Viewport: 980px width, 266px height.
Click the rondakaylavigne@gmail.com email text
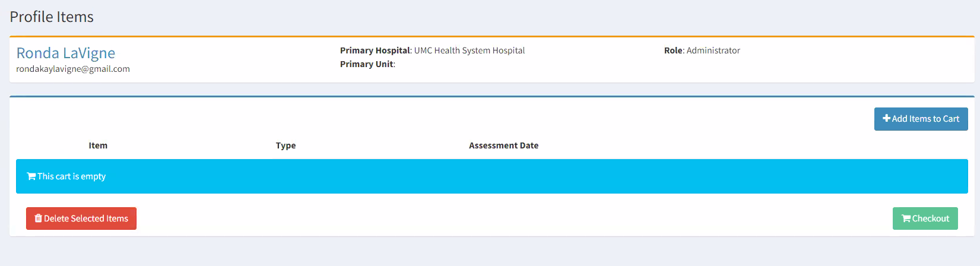[x=73, y=69]
